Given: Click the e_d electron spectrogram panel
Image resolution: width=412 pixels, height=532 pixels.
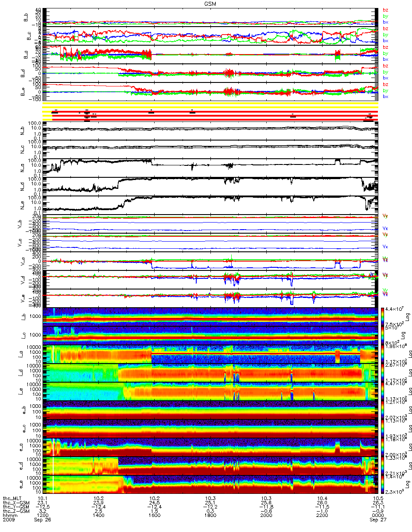Looking at the screenshot, I should point(210,466).
